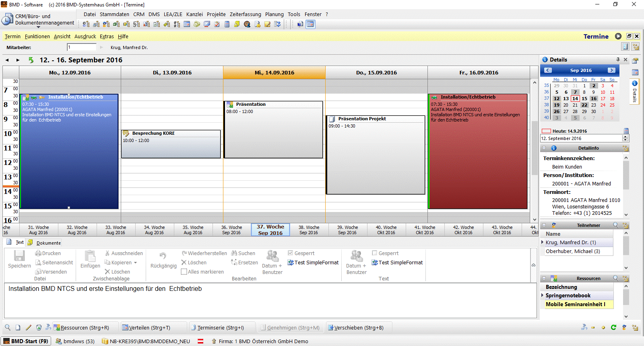Click the calculator icon beside Heute date
Viewport: 644px width, 346px height.
pos(626,131)
